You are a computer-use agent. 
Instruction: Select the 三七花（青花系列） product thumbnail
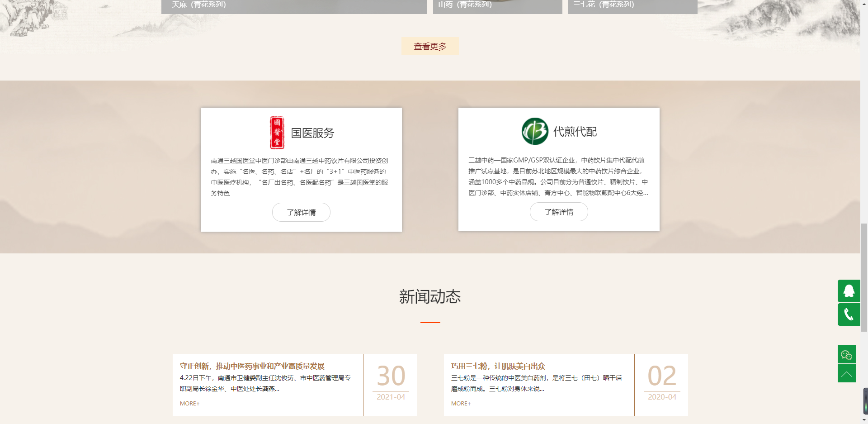click(x=632, y=6)
